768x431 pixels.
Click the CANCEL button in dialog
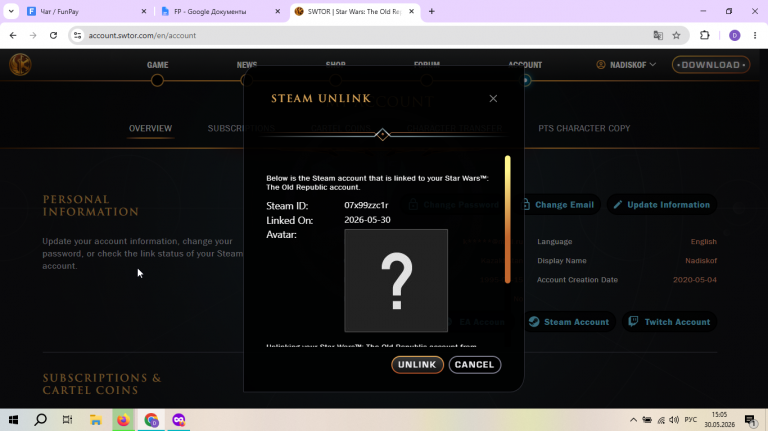[x=475, y=364]
